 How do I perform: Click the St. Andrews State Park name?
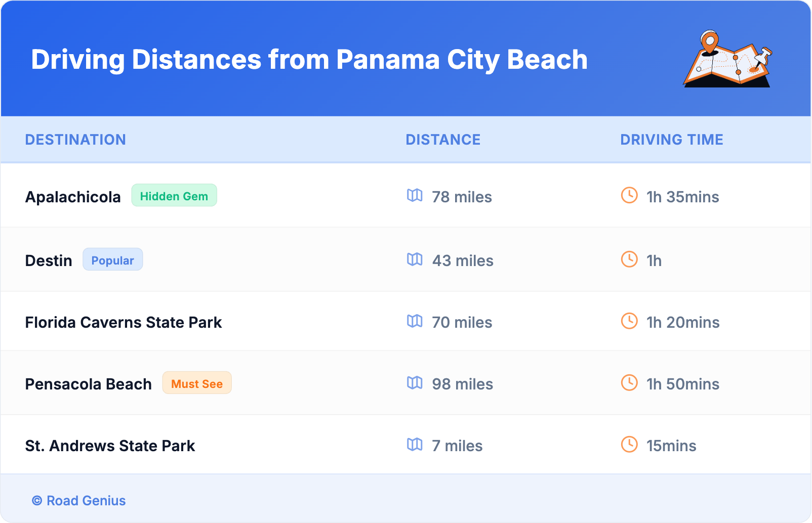(110, 446)
